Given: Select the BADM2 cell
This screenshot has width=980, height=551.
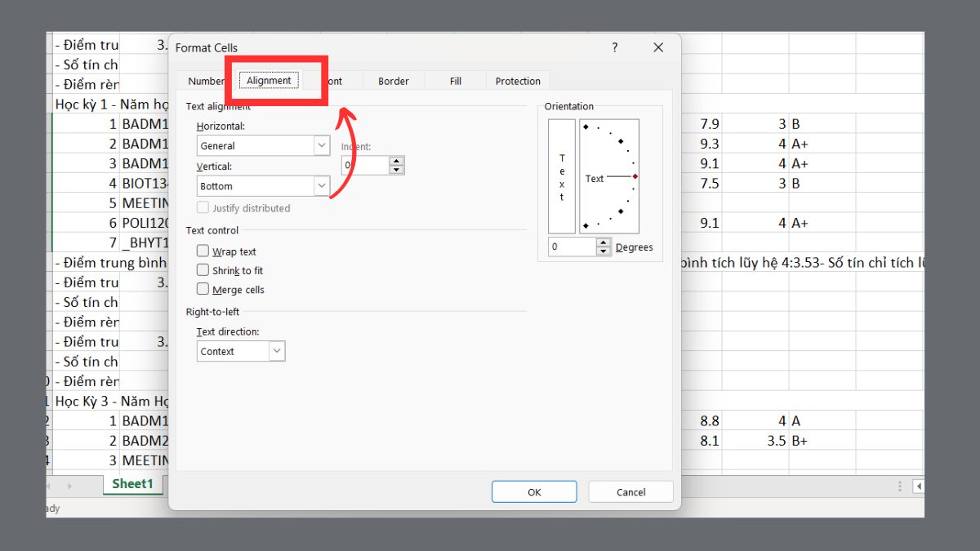Looking at the screenshot, I should [145, 440].
